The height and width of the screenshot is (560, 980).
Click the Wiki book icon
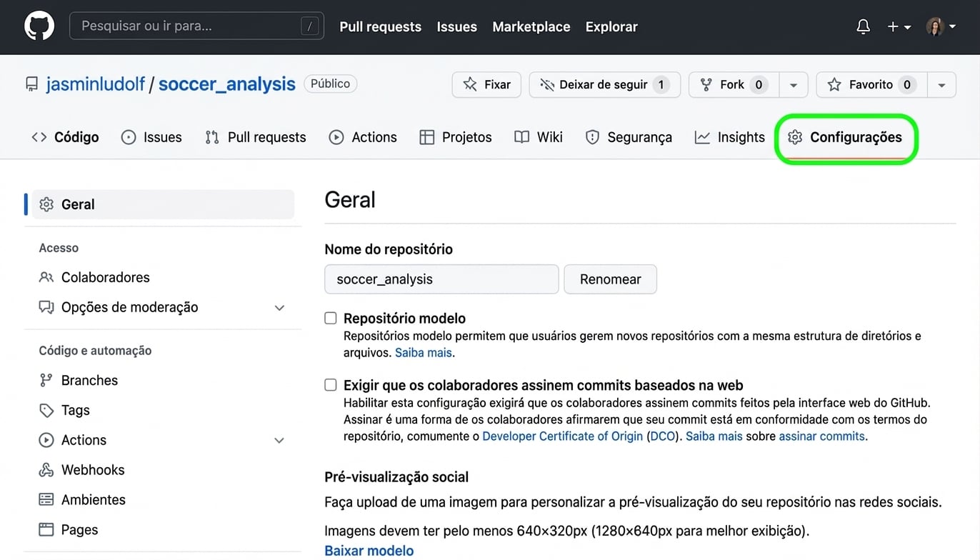pos(522,137)
